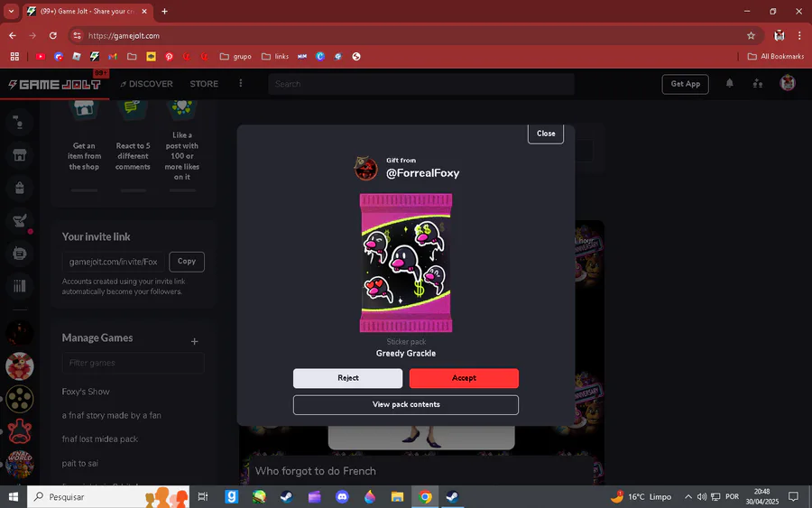The width and height of the screenshot is (812, 508).
Task: Go to the DISCOVER page
Action: point(146,84)
